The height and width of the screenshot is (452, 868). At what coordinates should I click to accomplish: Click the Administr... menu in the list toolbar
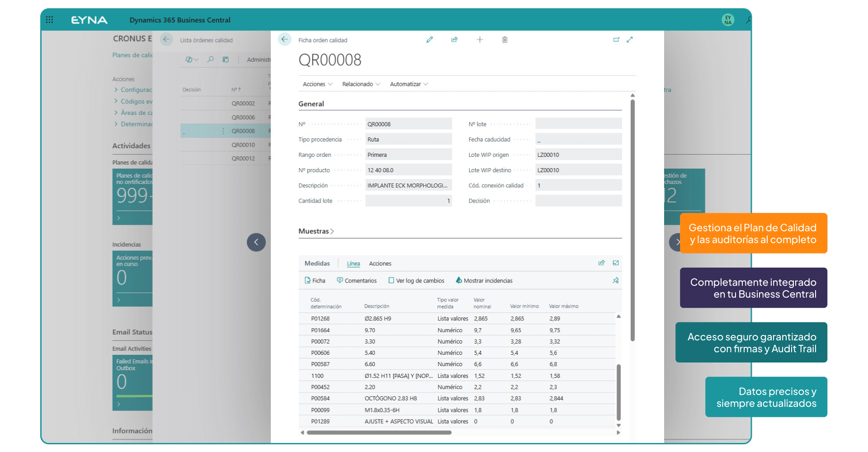click(259, 60)
